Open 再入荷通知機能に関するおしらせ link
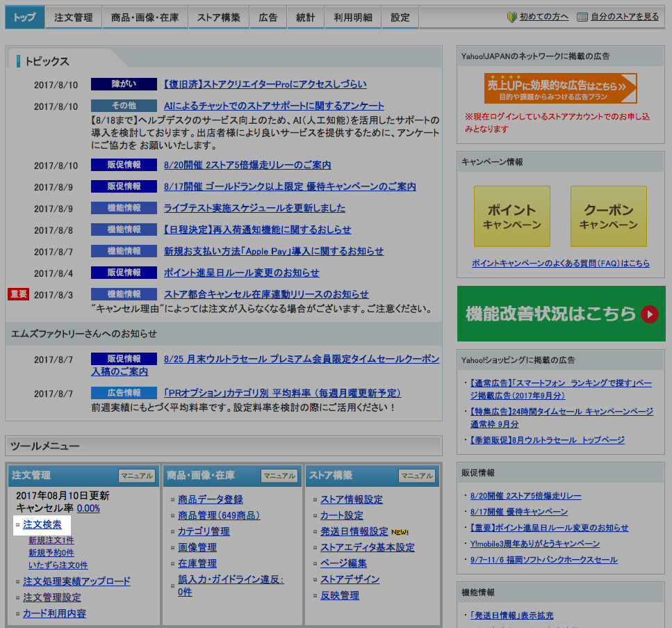Viewport: 672px width, 628px height. [258, 230]
